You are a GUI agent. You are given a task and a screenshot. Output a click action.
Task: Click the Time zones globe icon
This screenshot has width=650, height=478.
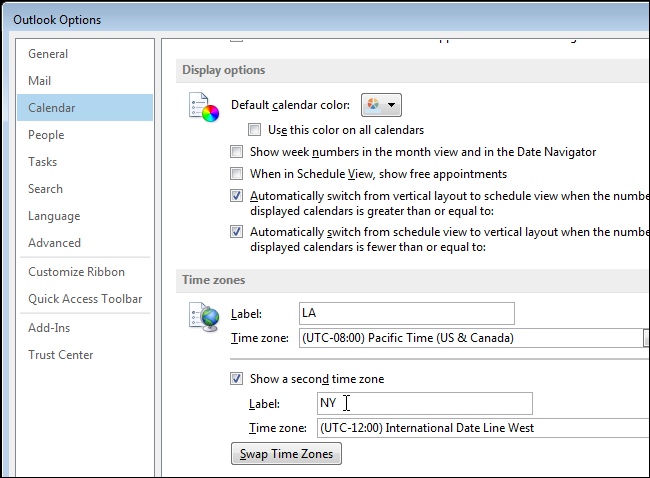203,317
